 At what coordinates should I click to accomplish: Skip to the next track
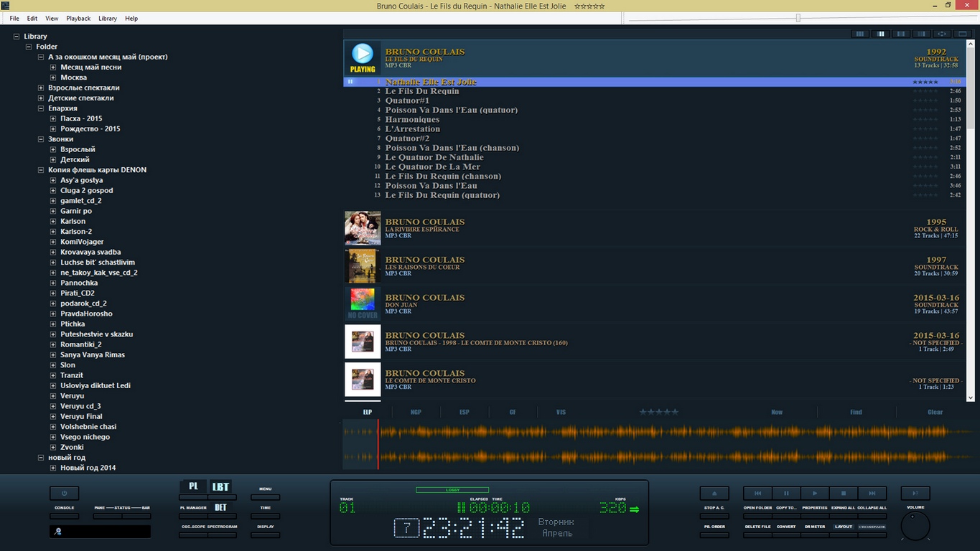[872, 494]
